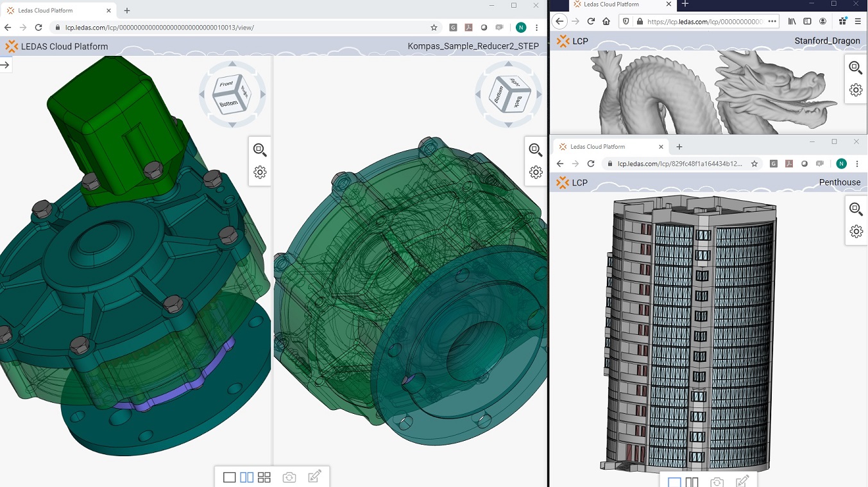This screenshot has height=487, width=868.
Task: Click Penthouse title text
Action: [840, 182]
